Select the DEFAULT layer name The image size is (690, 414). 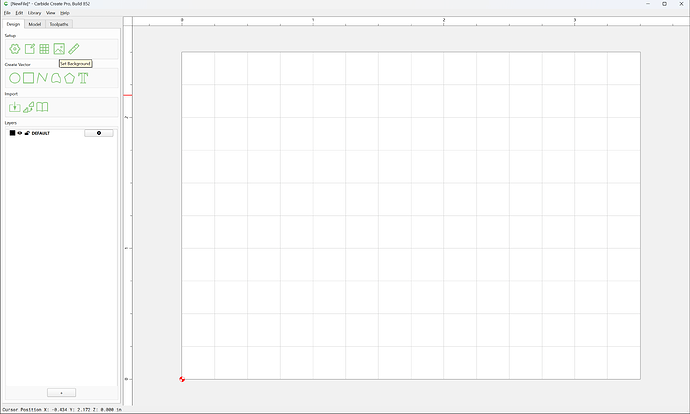[40, 133]
